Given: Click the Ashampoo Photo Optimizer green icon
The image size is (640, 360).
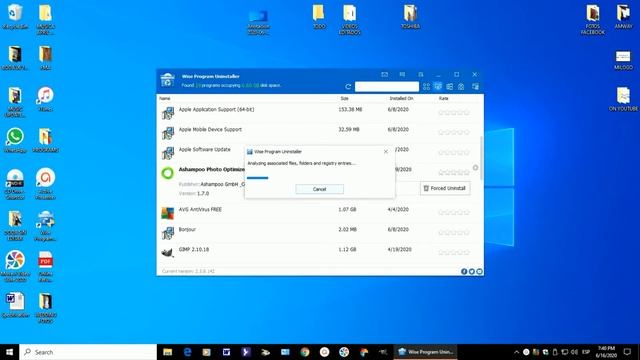Looking at the screenshot, I should (167, 173).
